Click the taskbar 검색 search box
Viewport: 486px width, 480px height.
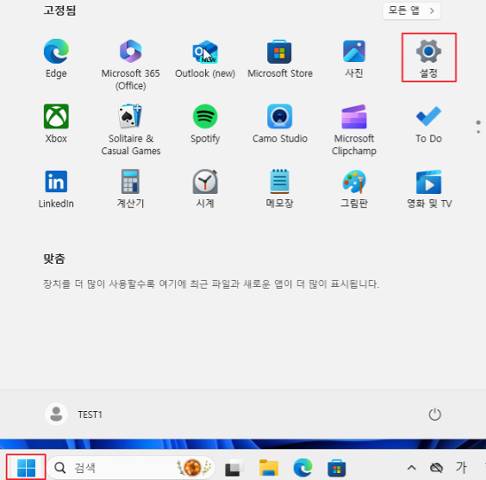point(131,468)
